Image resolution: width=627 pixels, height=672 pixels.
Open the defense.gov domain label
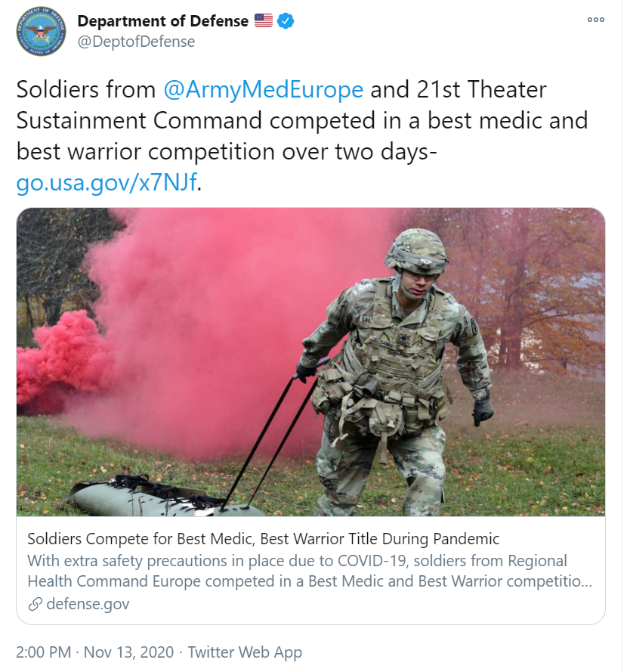click(x=88, y=604)
